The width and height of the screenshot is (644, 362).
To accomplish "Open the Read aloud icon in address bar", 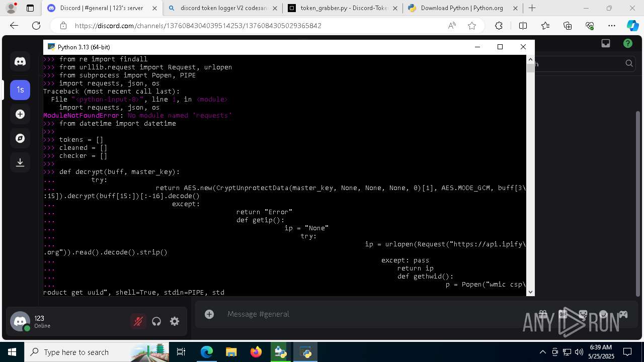I will click(x=452, y=26).
